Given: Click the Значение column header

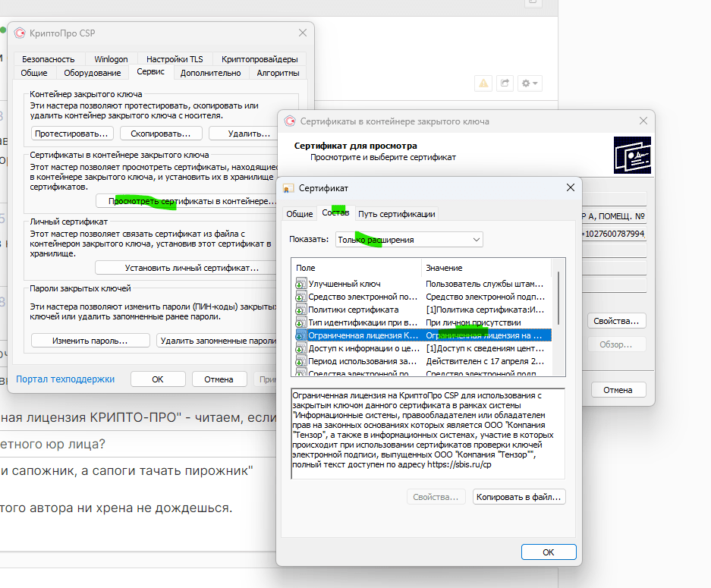Looking at the screenshot, I should pyautogui.click(x=486, y=268).
